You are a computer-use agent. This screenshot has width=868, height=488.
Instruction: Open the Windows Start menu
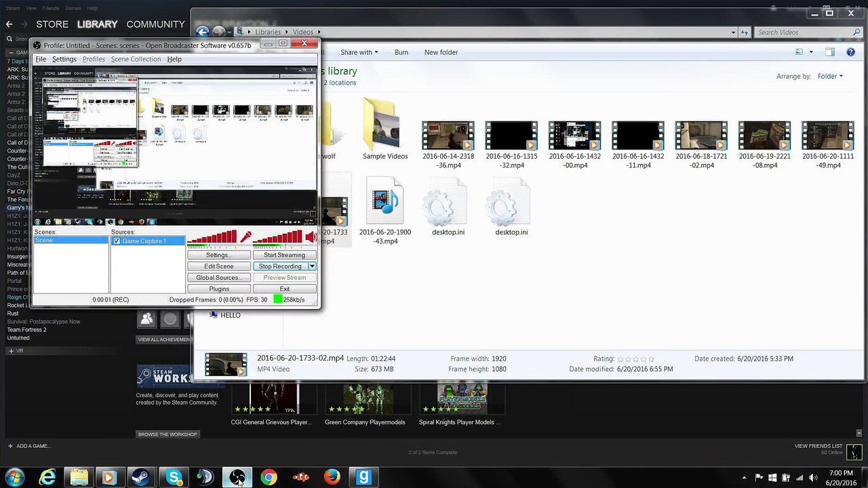[x=15, y=477]
